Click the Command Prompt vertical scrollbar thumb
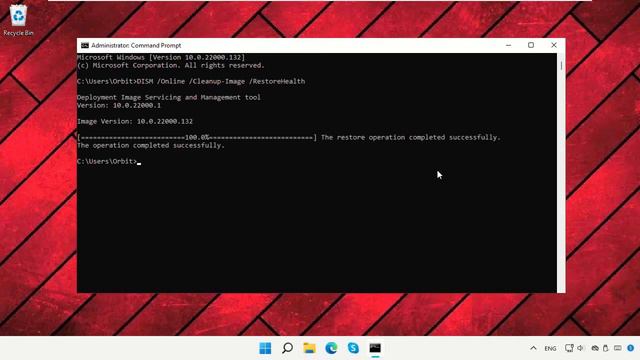This screenshot has height=360, width=640. point(561,65)
